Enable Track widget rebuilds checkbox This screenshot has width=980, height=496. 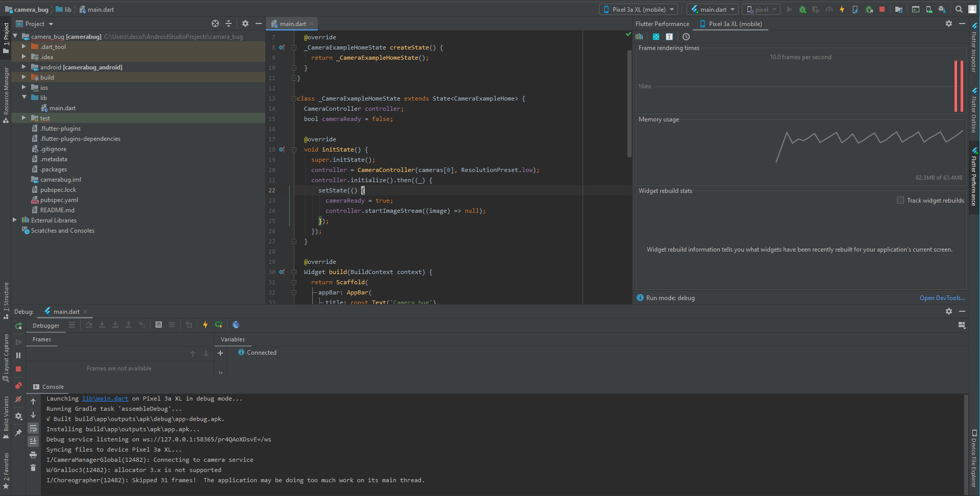coord(900,200)
